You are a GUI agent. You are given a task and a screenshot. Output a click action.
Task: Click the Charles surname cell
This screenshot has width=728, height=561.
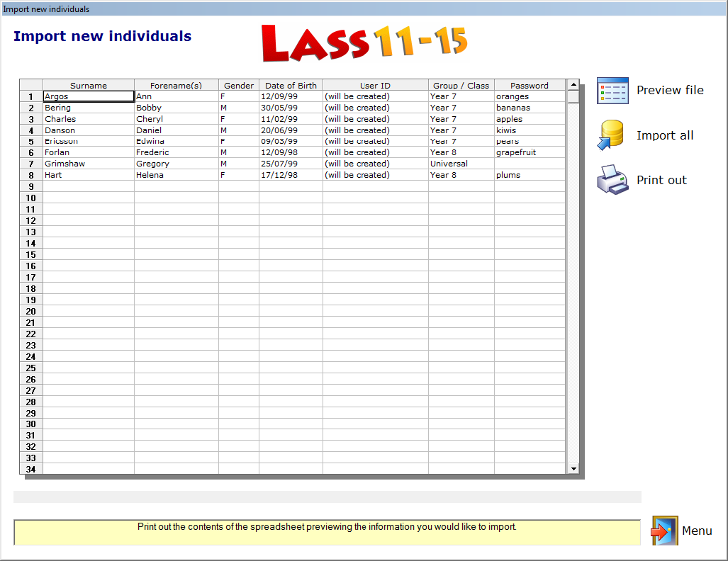[89, 119]
